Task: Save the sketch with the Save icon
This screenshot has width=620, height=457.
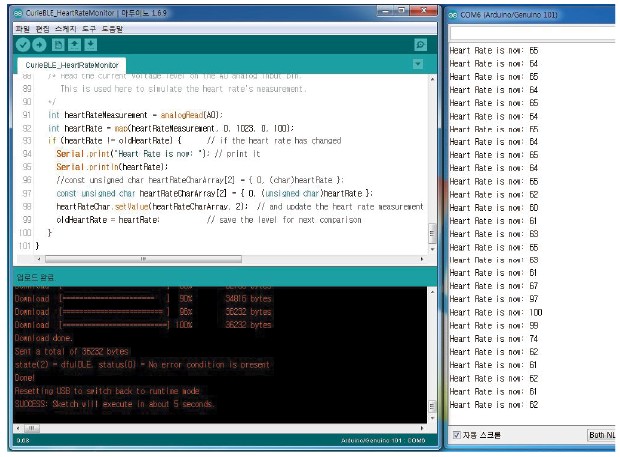Action: click(91, 45)
